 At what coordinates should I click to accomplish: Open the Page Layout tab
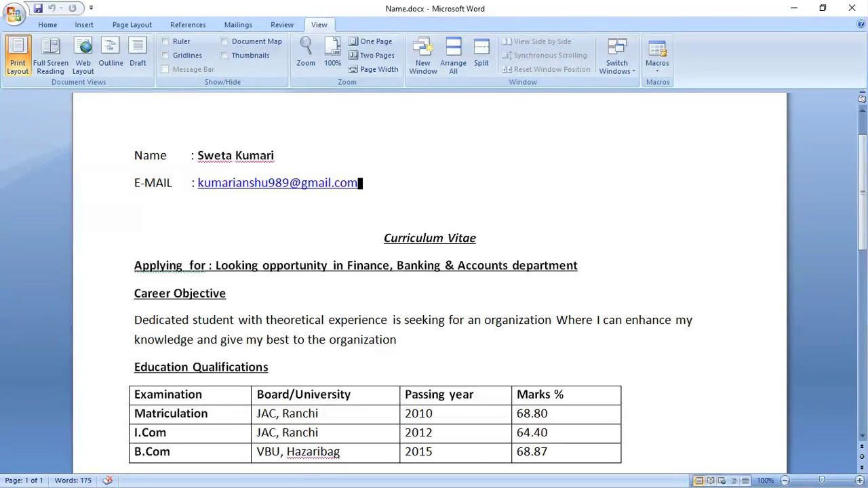pos(132,25)
